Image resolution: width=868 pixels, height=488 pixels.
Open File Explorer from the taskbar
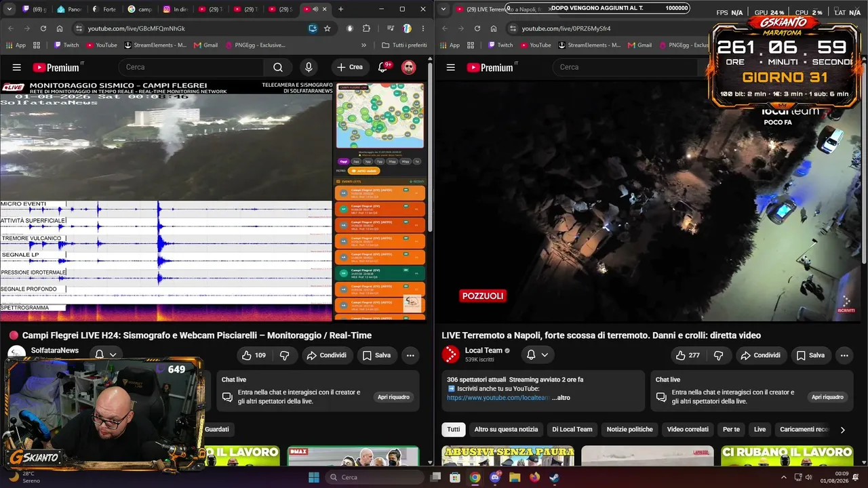click(515, 477)
